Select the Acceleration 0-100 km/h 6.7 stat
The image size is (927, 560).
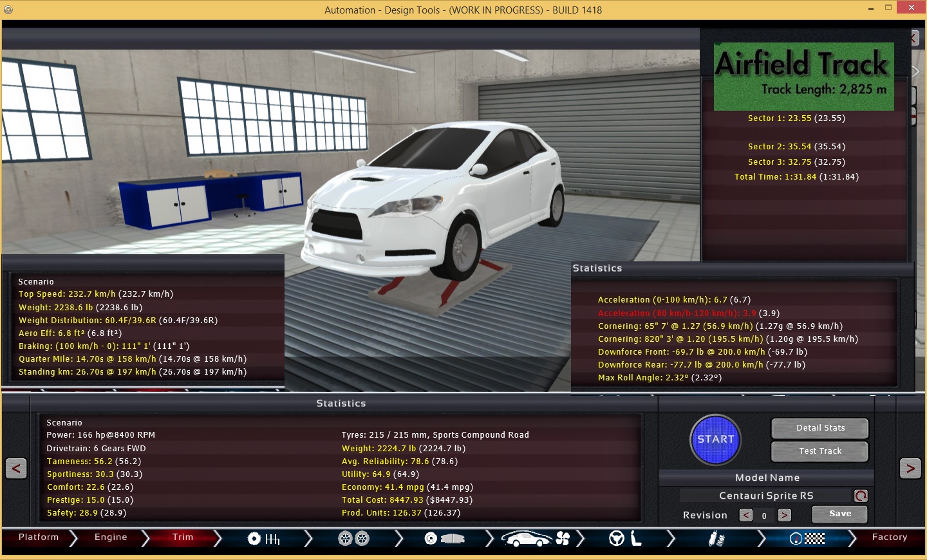pos(674,300)
